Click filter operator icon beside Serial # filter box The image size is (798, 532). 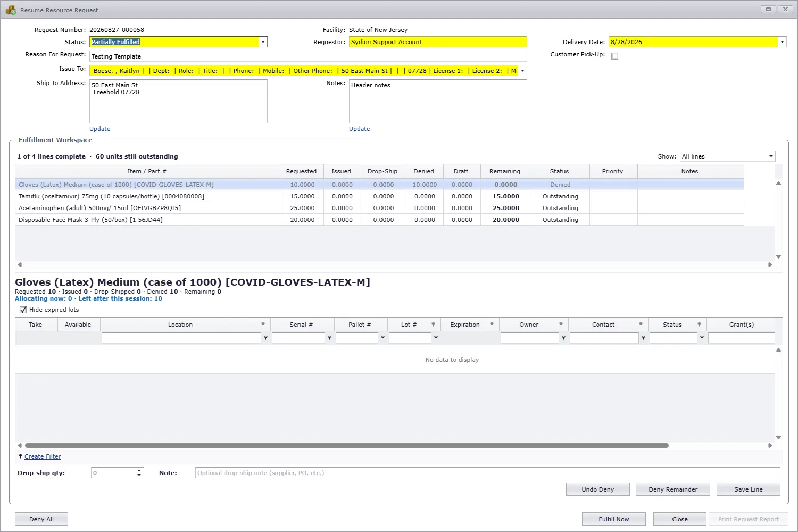pos(329,338)
